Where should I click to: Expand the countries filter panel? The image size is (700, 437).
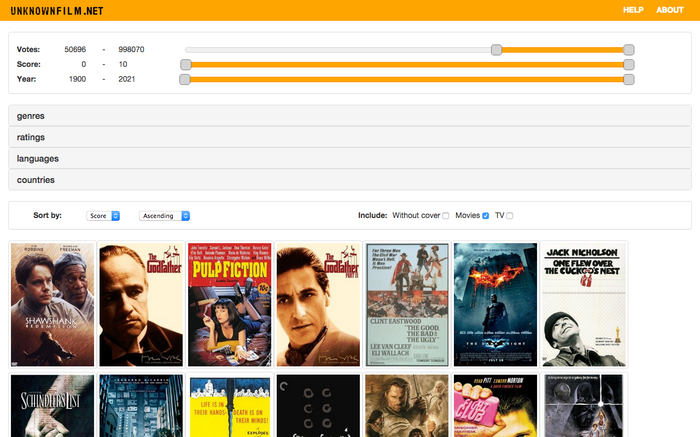click(x=350, y=180)
